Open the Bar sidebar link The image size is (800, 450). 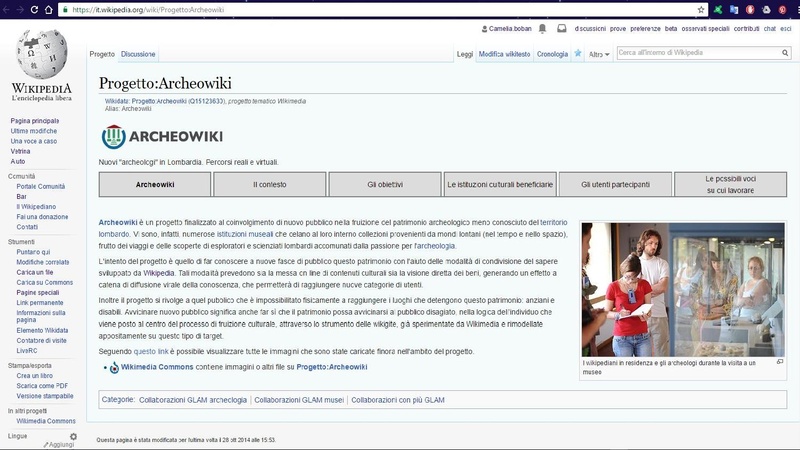pyautogui.click(x=21, y=197)
